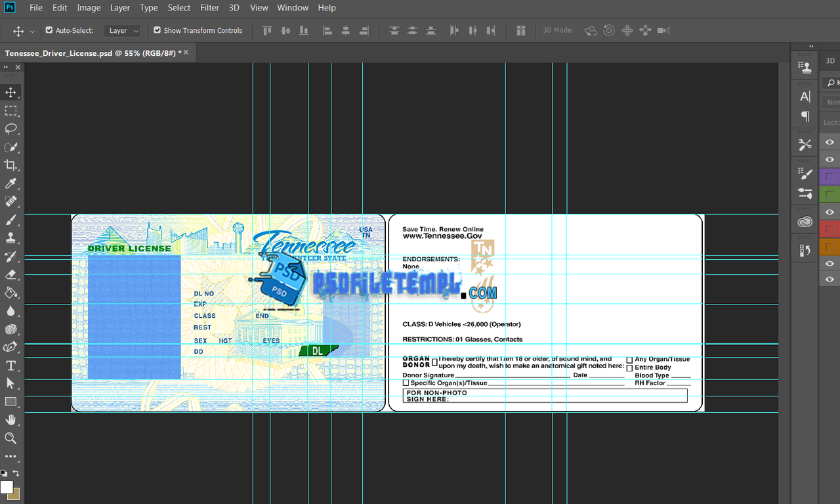
Task: Select the Pen tool
Action: point(11,347)
